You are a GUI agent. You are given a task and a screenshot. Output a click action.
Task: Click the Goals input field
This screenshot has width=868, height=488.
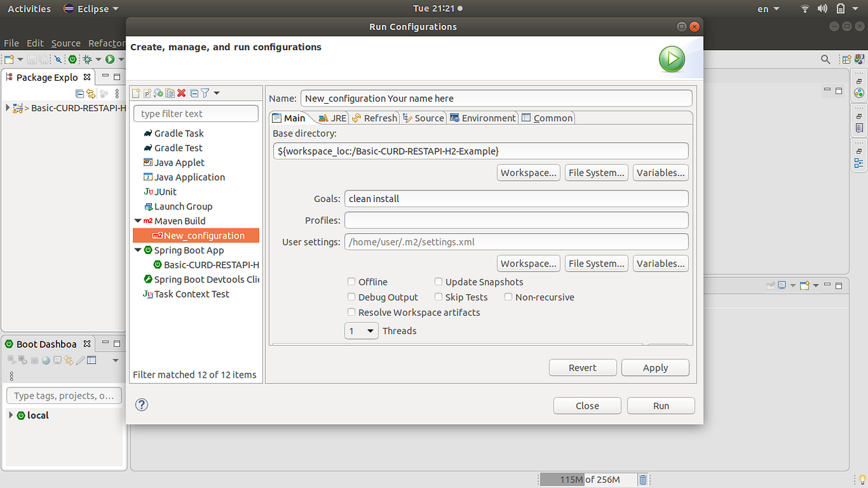pyautogui.click(x=517, y=199)
